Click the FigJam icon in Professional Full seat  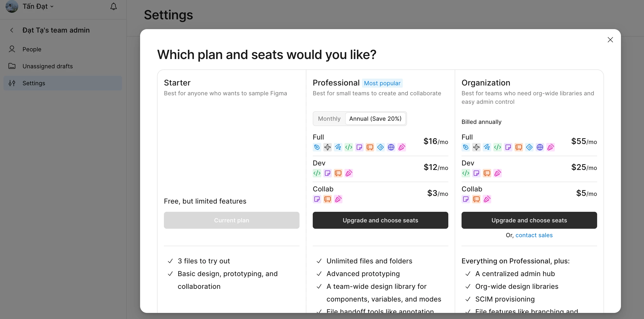[x=359, y=147]
